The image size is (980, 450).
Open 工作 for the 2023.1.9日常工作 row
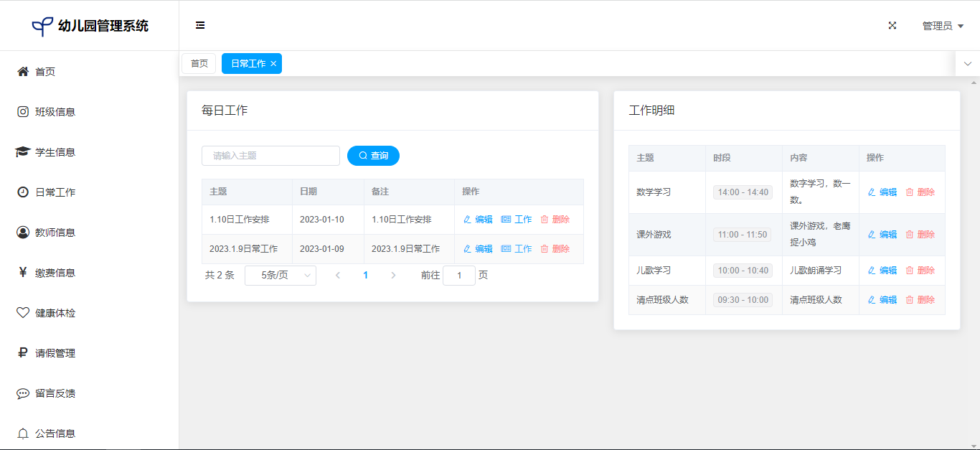click(517, 249)
